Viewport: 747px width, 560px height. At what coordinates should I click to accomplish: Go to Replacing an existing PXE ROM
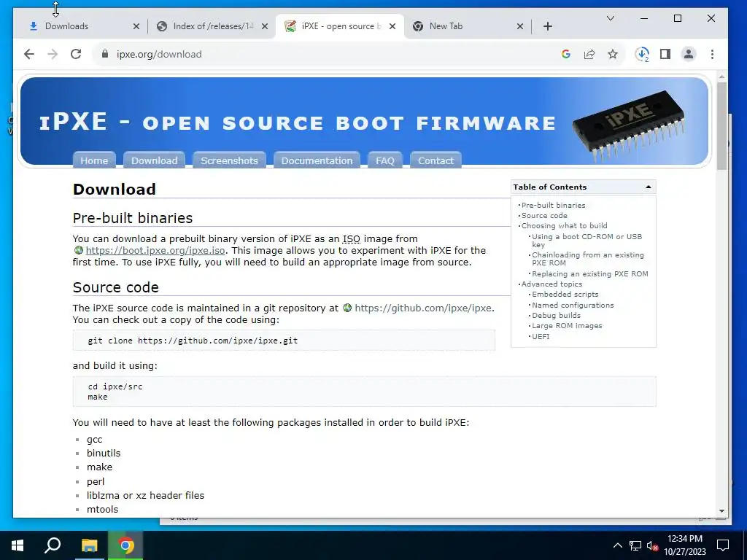coord(589,274)
